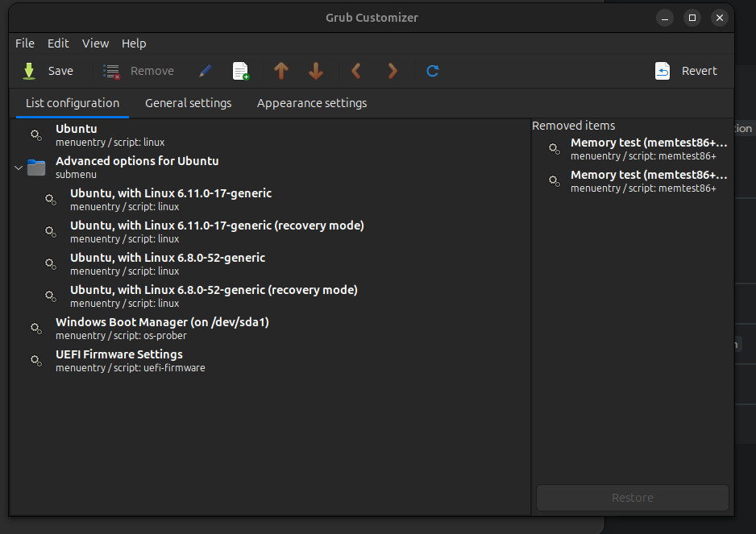Open the File menu
The height and width of the screenshot is (534, 756).
point(25,43)
